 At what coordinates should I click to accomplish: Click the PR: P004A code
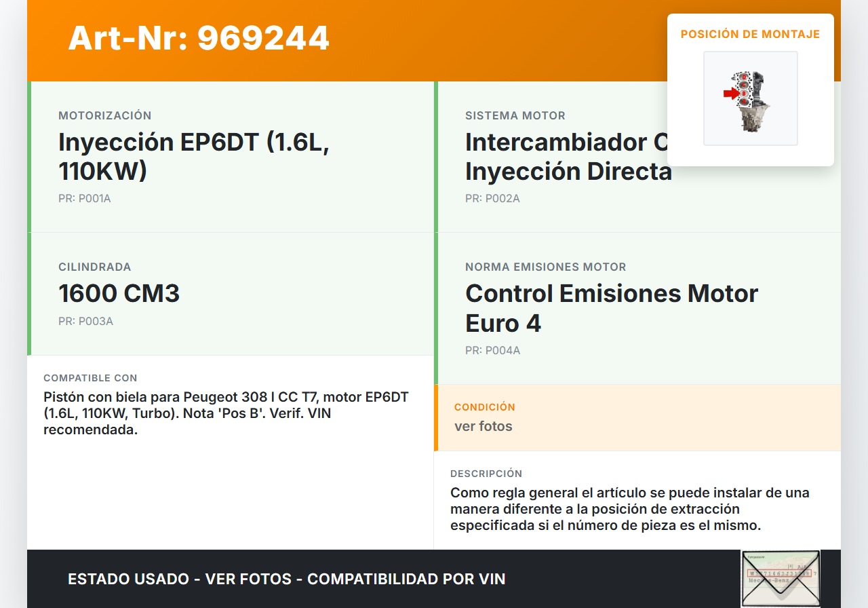(493, 351)
